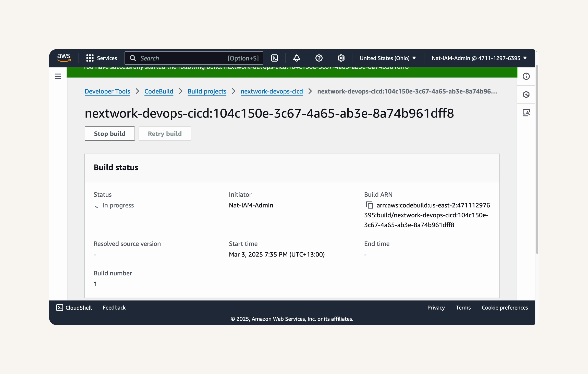Open the settings gear in top bar
Image resolution: width=588 pixels, height=374 pixels.
[341, 58]
